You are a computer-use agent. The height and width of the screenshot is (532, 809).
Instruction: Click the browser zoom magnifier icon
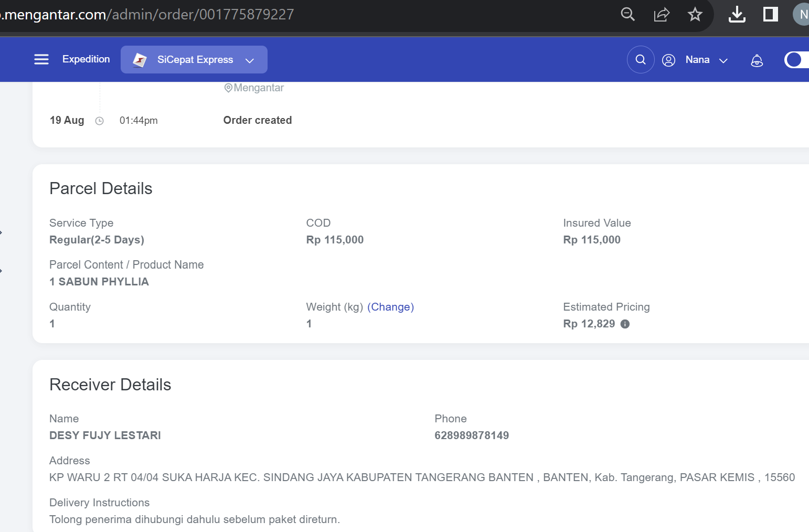point(628,14)
